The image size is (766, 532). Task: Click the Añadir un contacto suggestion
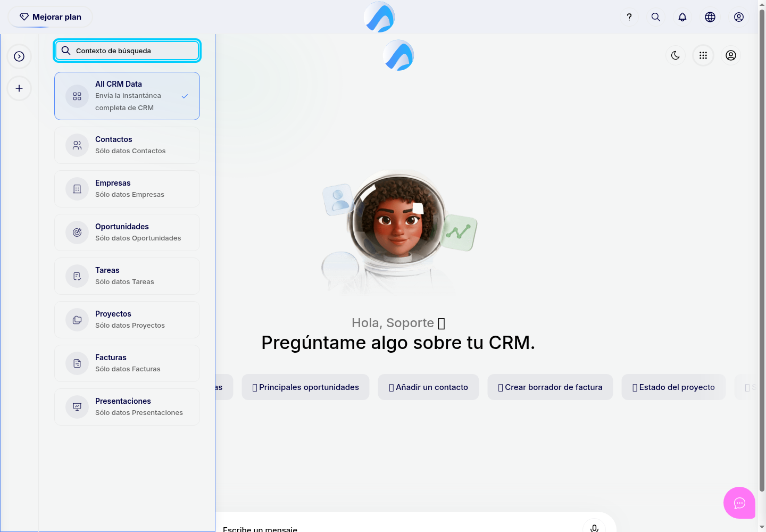pyautogui.click(x=429, y=387)
